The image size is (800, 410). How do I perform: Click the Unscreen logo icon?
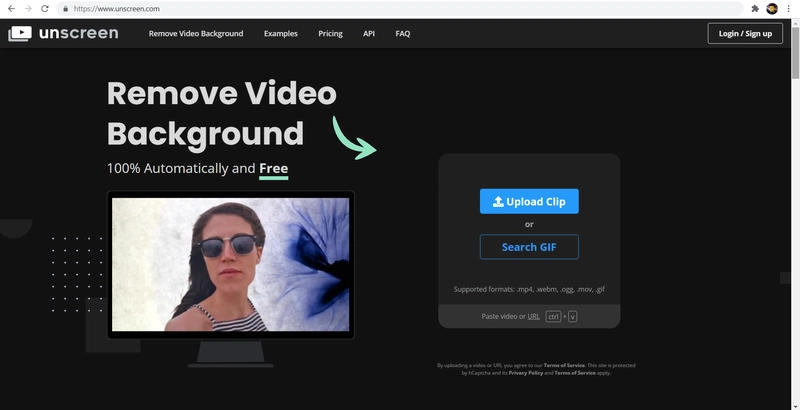[19, 33]
